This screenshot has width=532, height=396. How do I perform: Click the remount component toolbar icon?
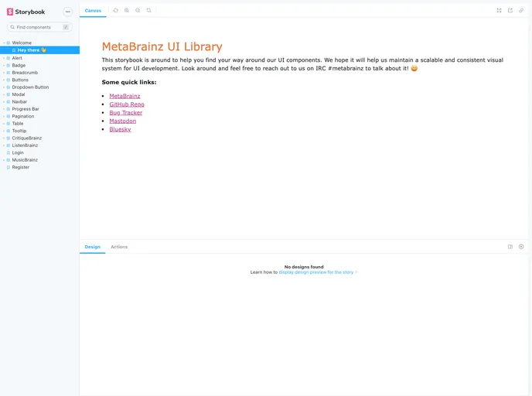pos(116,11)
